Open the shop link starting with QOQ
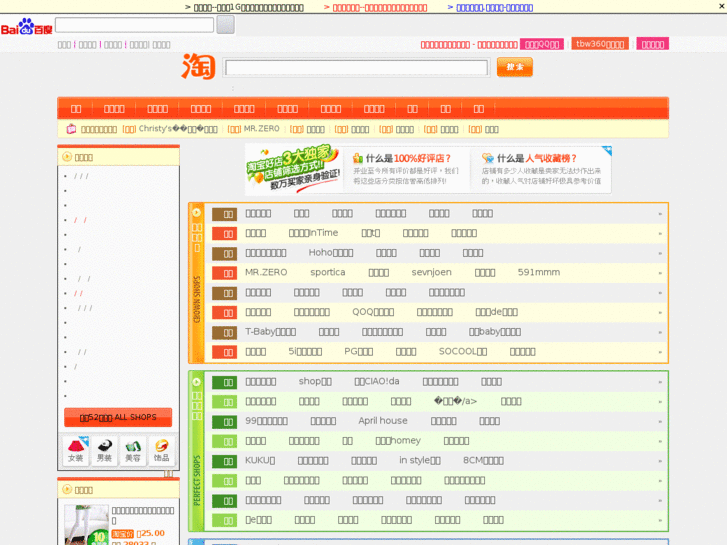The image size is (727, 545). (x=373, y=312)
